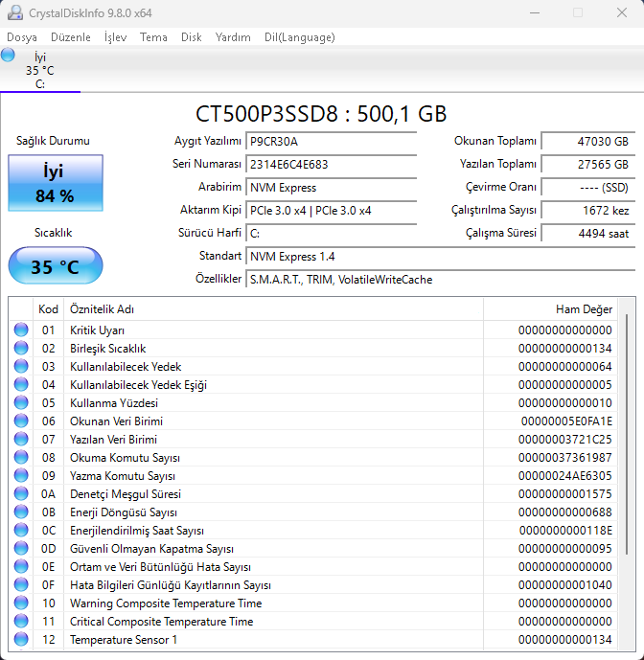Close the CrystalDiskInfo window
Screen dimensions: 644x660
tap(622, 13)
